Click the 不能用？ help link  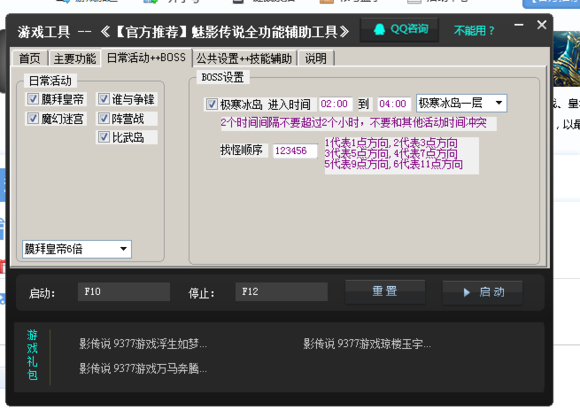pos(474,30)
